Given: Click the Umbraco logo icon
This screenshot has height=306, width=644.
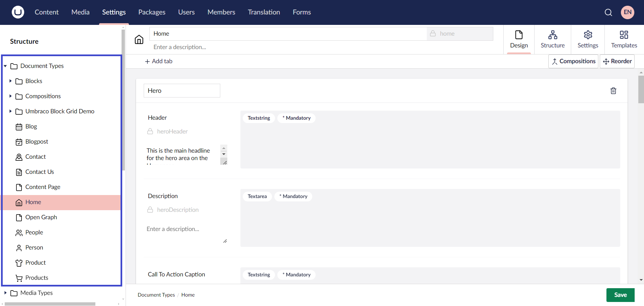Looking at the screenshot, I should click(x=17, y=12).
